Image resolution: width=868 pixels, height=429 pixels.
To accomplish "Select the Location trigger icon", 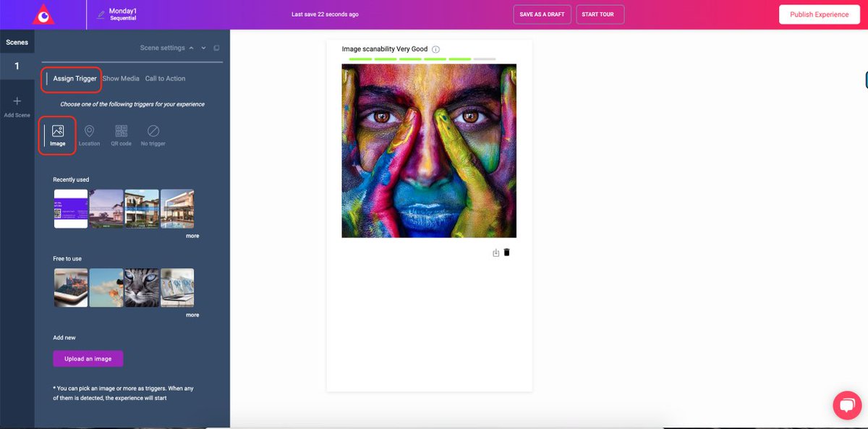I will [x=89, y=131].
